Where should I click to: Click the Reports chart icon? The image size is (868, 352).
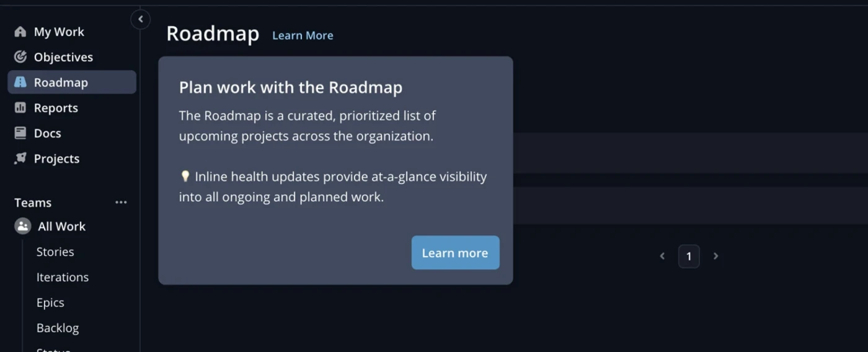(x=20, y=108)
